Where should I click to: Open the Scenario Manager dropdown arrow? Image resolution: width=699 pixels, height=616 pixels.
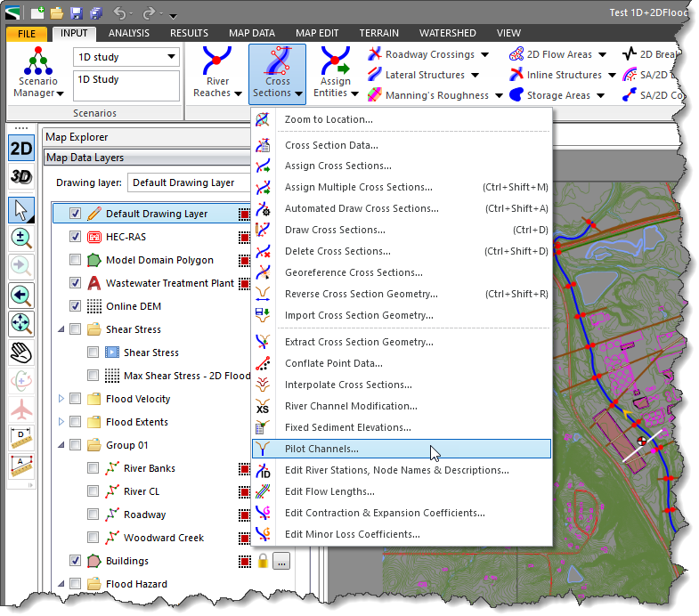point(61,93)
